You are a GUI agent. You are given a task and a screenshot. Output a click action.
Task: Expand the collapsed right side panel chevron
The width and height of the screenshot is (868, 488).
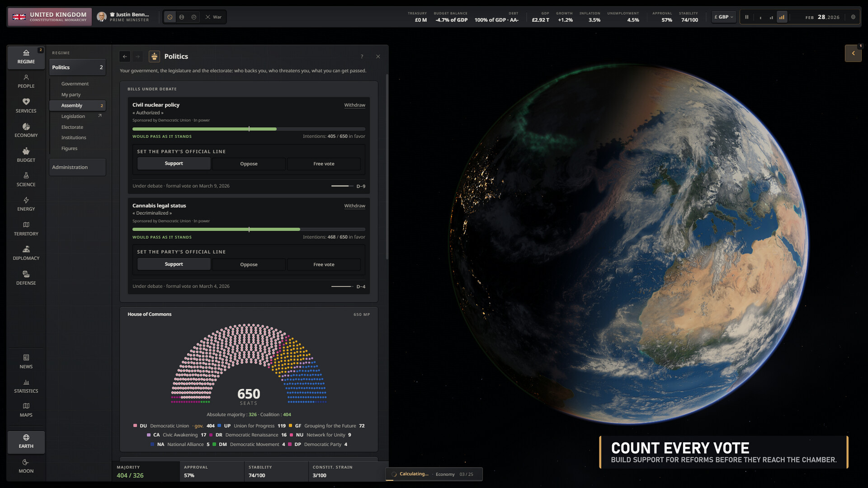(x=853, y=53)
